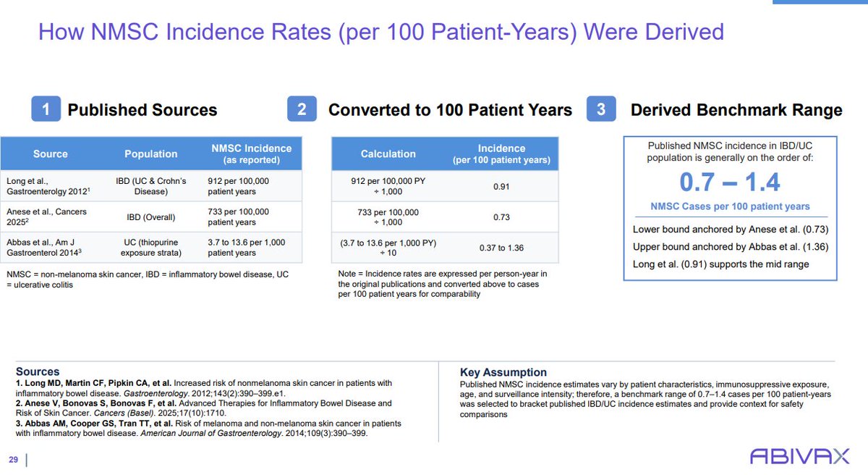Click the '0.91' incidence value

pos(501,185)
